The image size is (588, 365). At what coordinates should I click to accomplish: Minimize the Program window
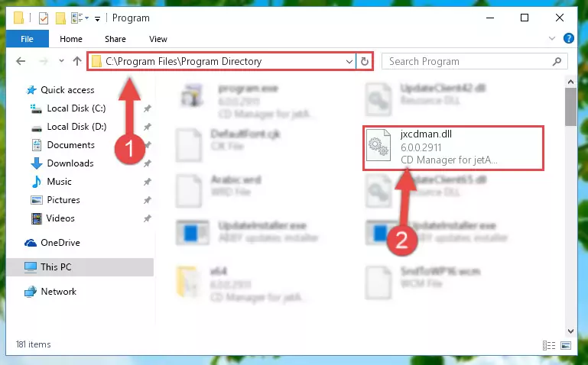(x=490, y=18)
